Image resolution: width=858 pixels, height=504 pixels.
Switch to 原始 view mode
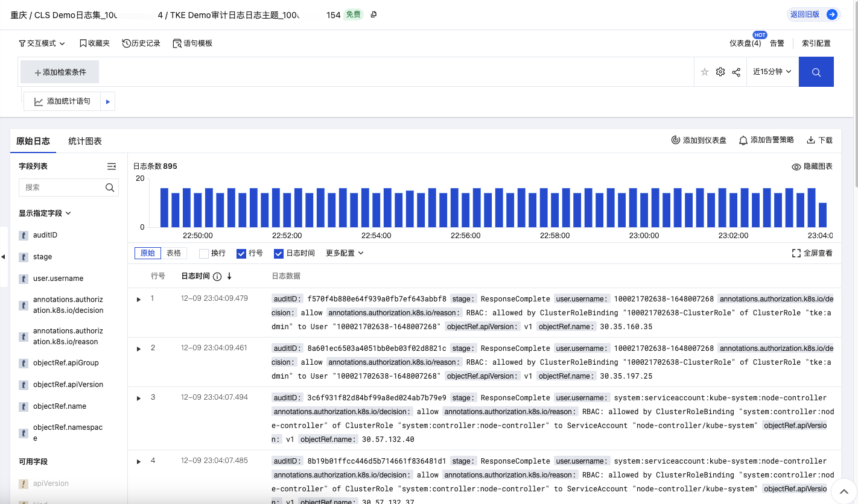(148, 253)
